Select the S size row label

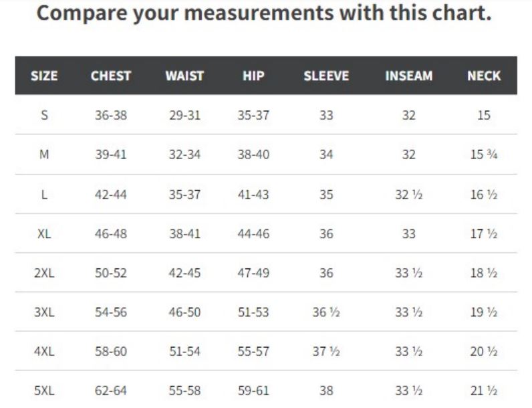click(x=45, y=115)
